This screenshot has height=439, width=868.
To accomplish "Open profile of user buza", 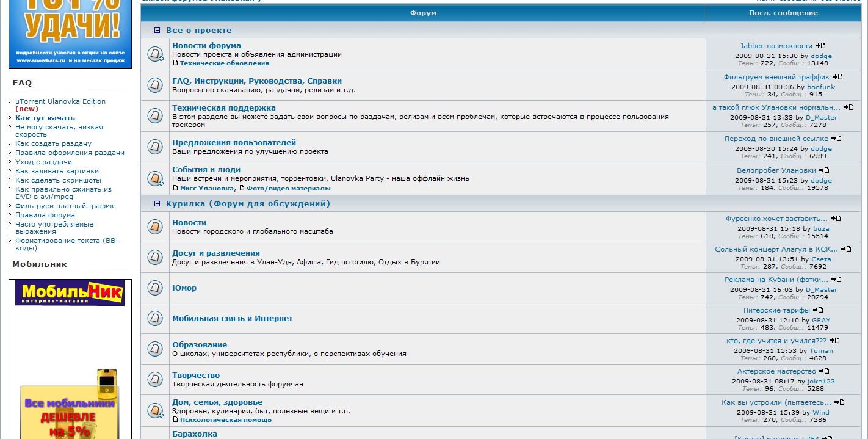I will click(x=821, y=228).
